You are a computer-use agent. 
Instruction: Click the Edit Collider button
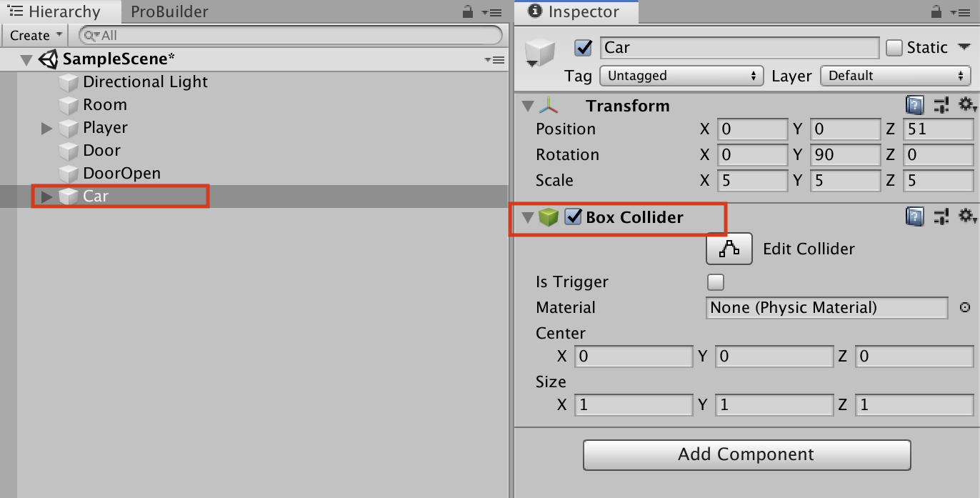729,249
